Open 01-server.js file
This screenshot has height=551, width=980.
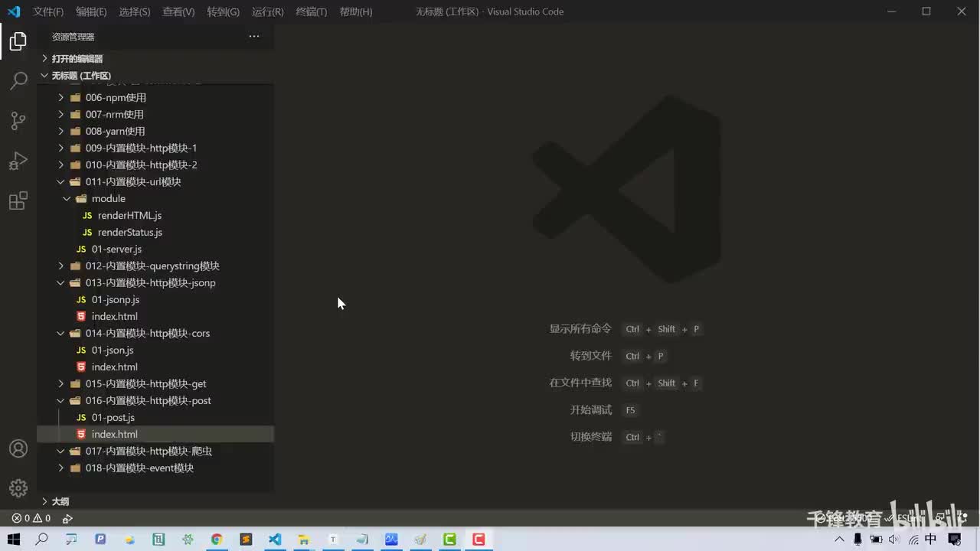coord(155,249)
